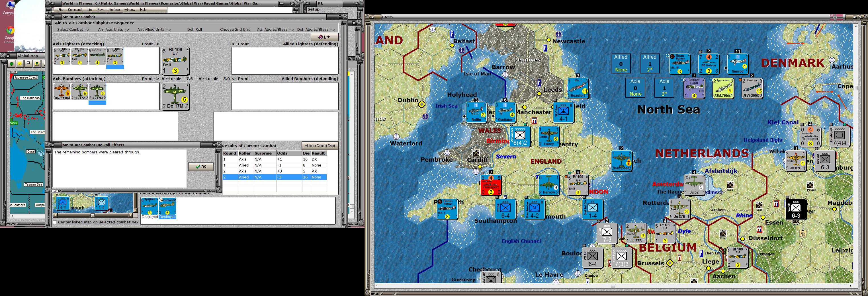Click the Choose 2nd Unit subphase label
The image size is (868, 296).
coord(235,30)
